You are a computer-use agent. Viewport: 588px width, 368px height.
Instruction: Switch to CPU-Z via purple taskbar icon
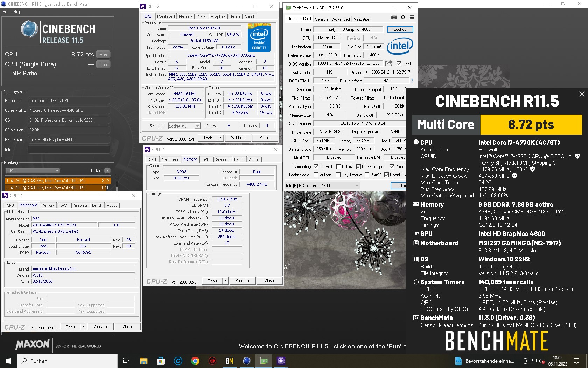tap(281, 361)
